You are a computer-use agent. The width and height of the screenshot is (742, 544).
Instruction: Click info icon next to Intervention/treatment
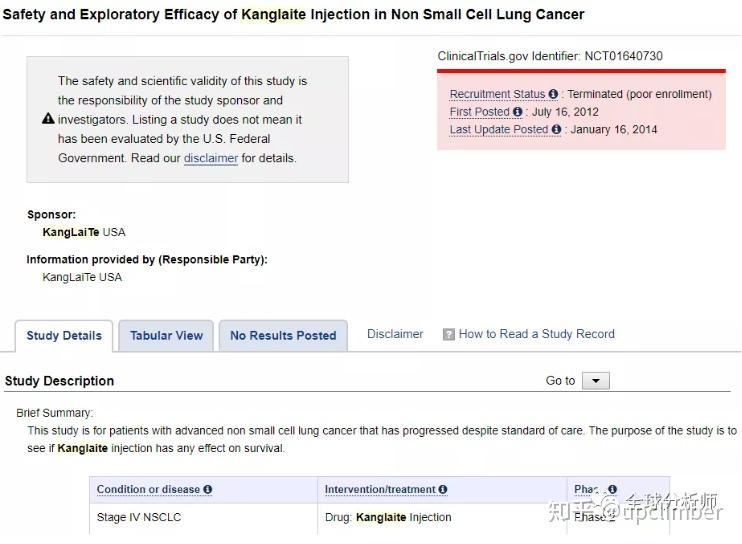point(443,490)
